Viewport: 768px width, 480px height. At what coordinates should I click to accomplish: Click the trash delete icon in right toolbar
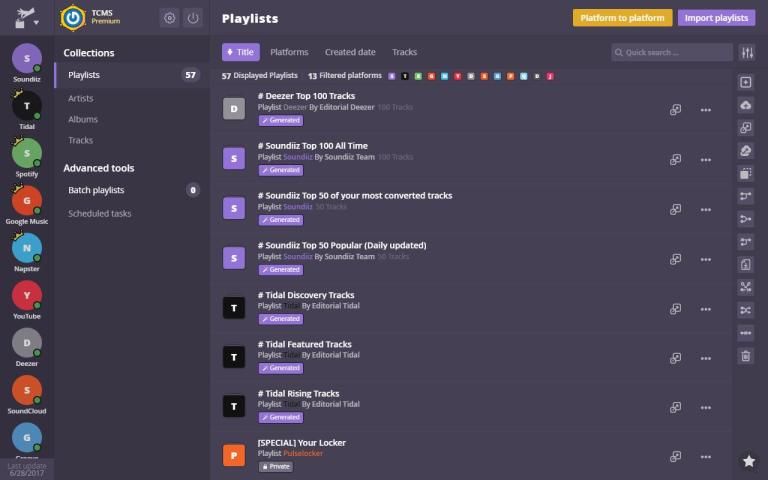[746, 356]
